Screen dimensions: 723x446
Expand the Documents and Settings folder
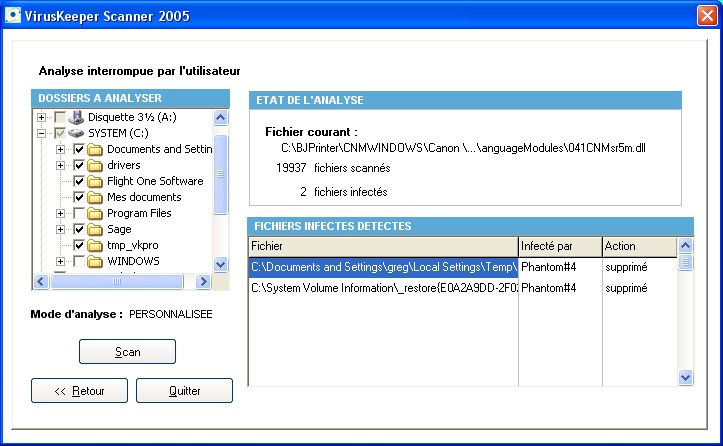click(60, 149)
